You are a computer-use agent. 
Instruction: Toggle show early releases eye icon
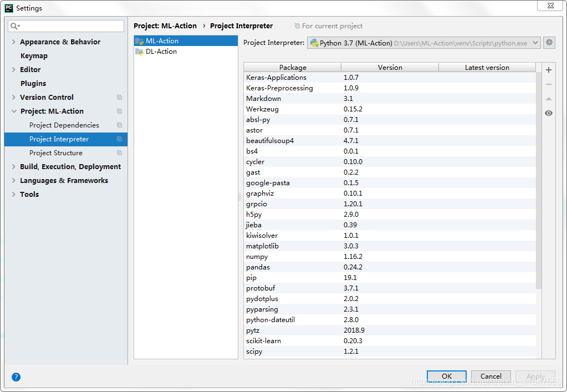click(x=549, y=113)
